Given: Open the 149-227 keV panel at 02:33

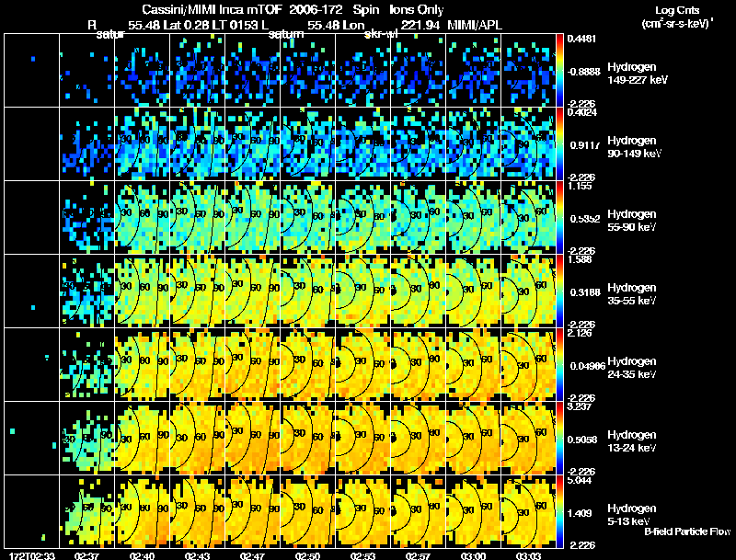Looking at the screenshot, I should (x=32, y=70).
